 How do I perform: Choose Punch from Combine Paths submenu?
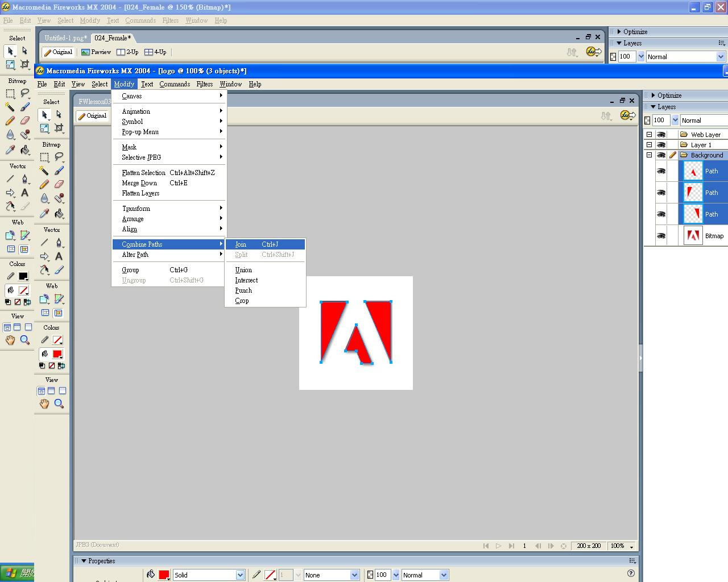265,290
